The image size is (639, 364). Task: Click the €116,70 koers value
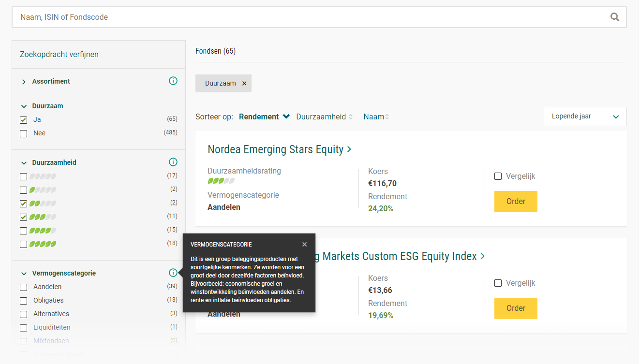[x=382, y=183]
